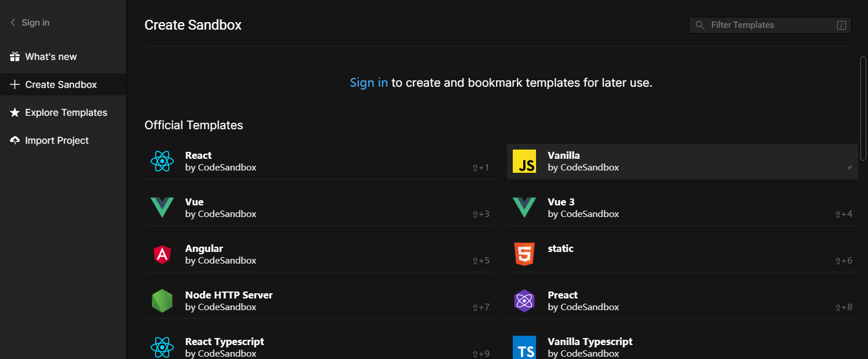This screenshot has width=868, height=359.
Task: Click the green Node HTTP Server logo
Action: [x=162, y=301]
